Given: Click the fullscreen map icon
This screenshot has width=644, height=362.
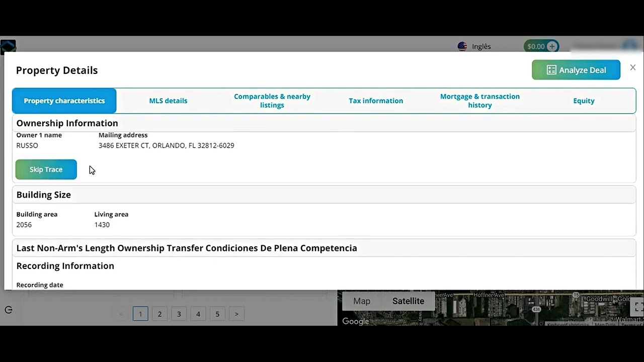Looking at the screenshot, I should pos(638,306).
